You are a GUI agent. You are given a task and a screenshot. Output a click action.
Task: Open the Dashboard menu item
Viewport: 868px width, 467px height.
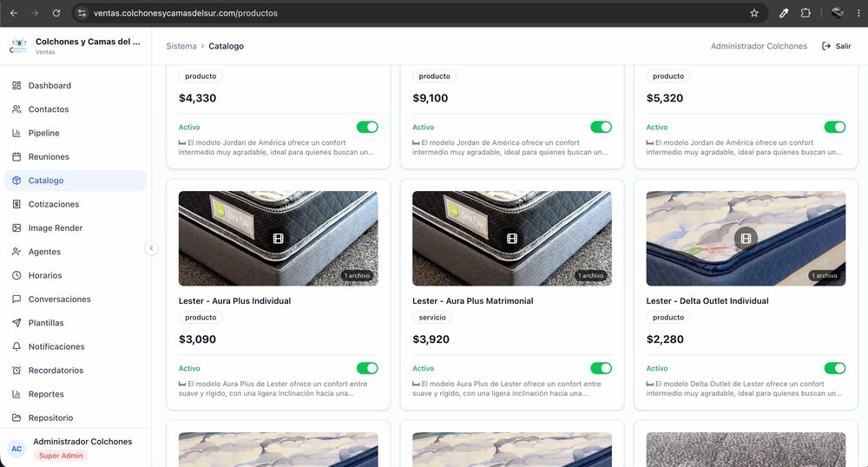coord(76,86)
